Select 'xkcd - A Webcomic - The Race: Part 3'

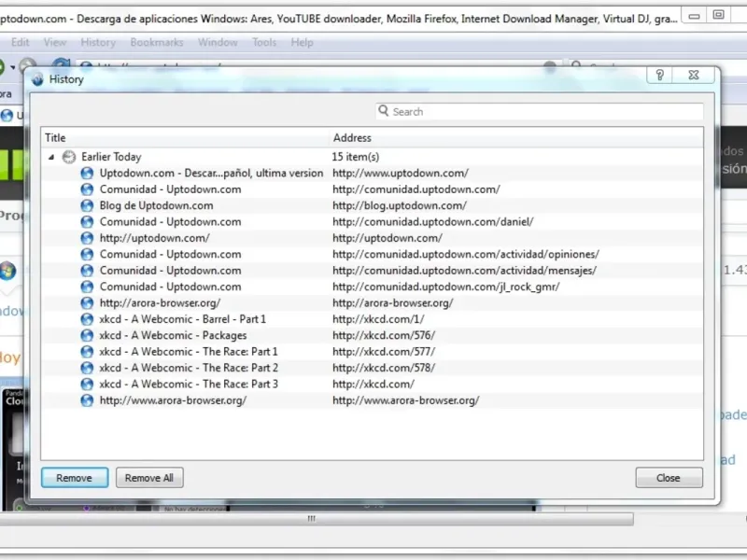(x=189, y=384)
